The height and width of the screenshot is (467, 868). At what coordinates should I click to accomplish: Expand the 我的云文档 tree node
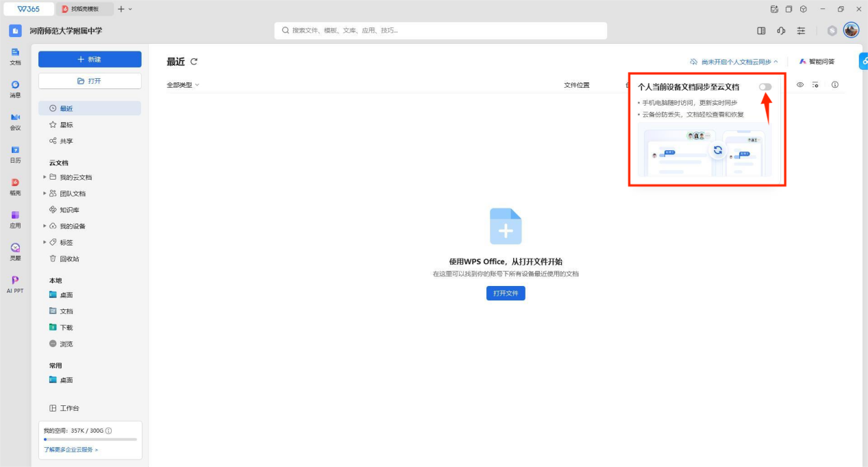coord(45,177)
